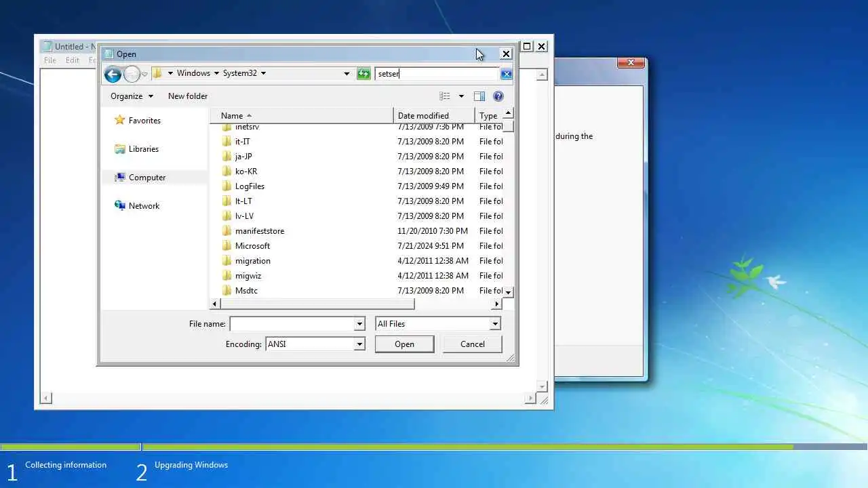The width and height of the screenshot is (868, 488).
Task: Click the file list scroll down arrow
Action: pos(508,292)
